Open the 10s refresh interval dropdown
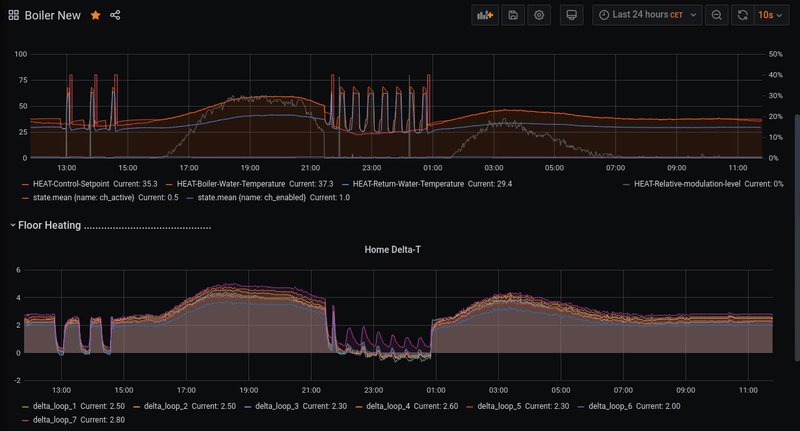This screenshot has width=800, height=431. (770, 15)
